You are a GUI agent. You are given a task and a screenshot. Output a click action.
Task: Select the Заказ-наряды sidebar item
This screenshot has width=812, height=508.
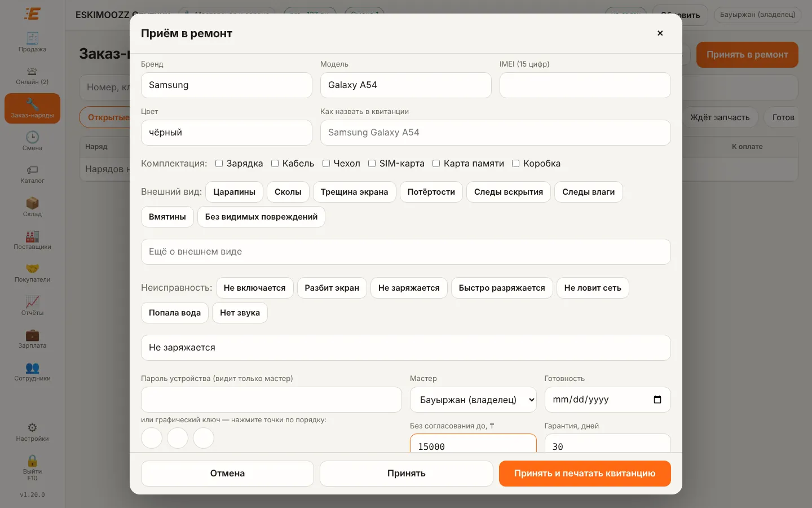tap(32, 108)
